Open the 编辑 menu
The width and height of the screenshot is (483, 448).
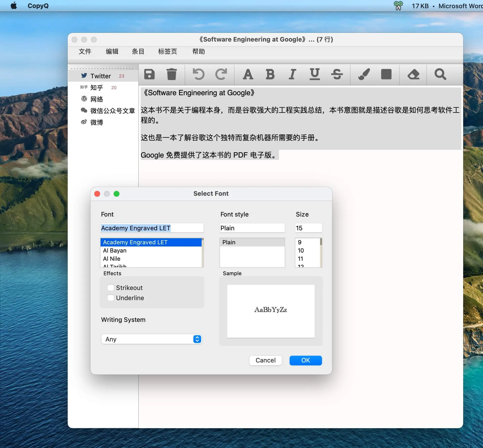pyautogui.click(x=112, y=51)
